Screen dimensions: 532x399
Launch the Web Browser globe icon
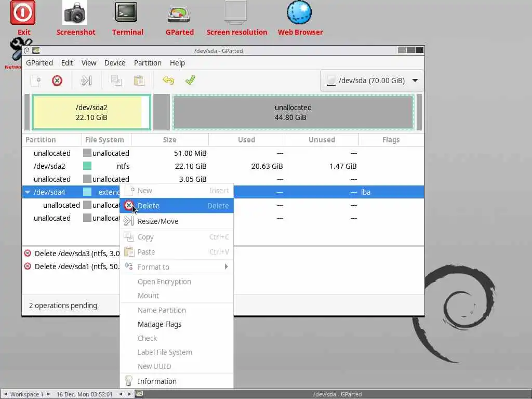[299, 12]
